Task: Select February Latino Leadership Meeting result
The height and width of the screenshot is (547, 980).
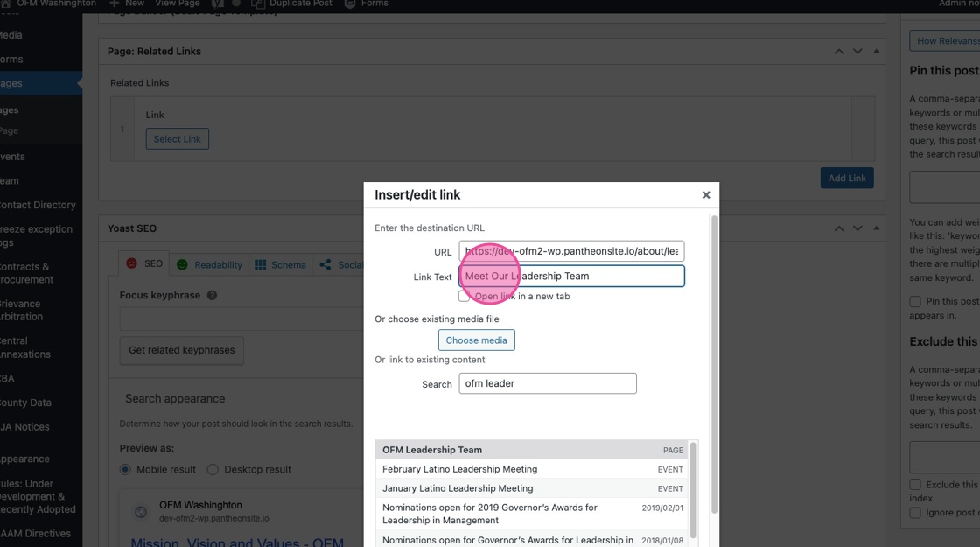Action: [533, 469]
